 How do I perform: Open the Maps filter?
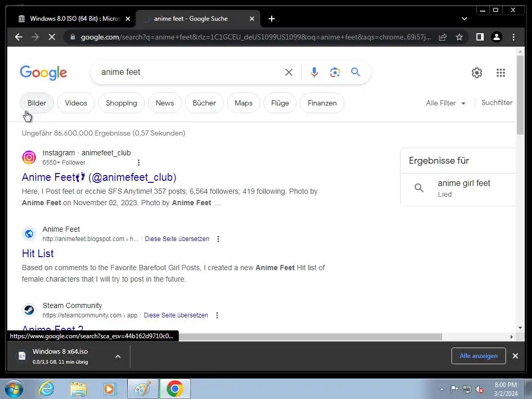[244, 103]
